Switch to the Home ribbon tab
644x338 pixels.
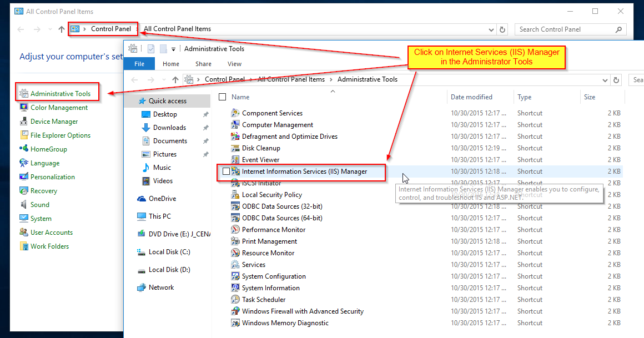(171, 64)
